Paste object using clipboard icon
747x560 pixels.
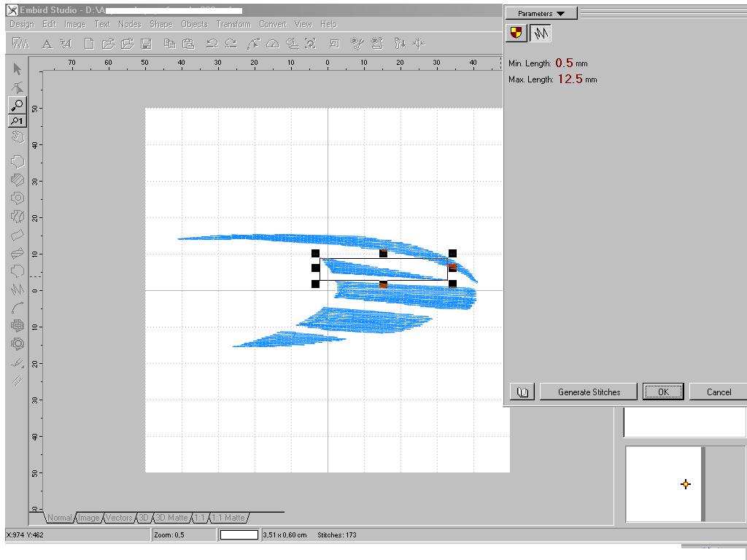(x=188, y=44)
